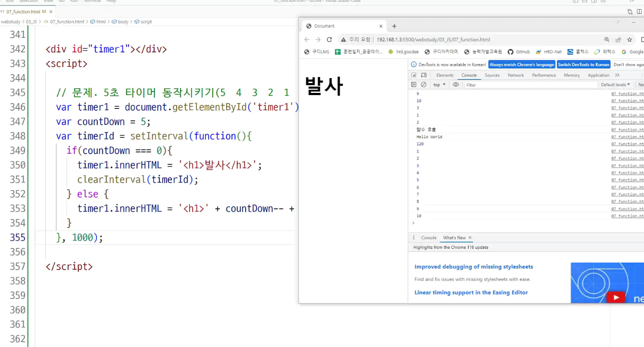Select the What's New drawer tab
This screenshot has width=644, height=347.
[454, 238]
